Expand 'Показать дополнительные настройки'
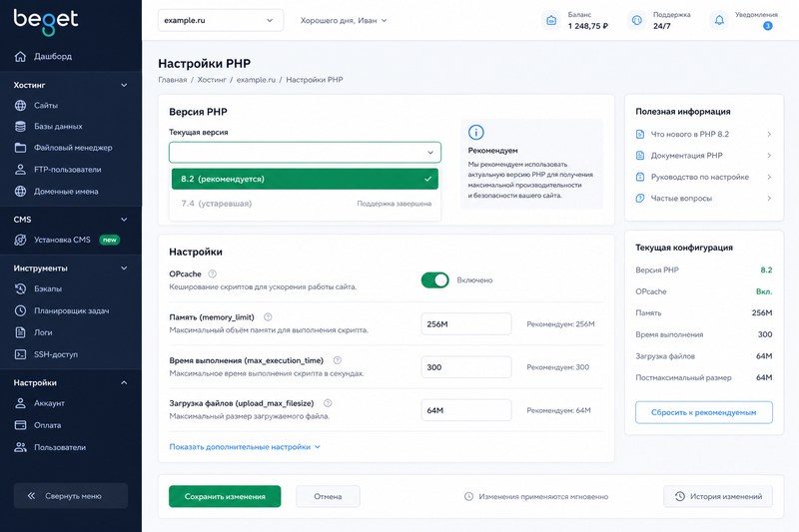 pyautogui.click(x=245, y=447)
